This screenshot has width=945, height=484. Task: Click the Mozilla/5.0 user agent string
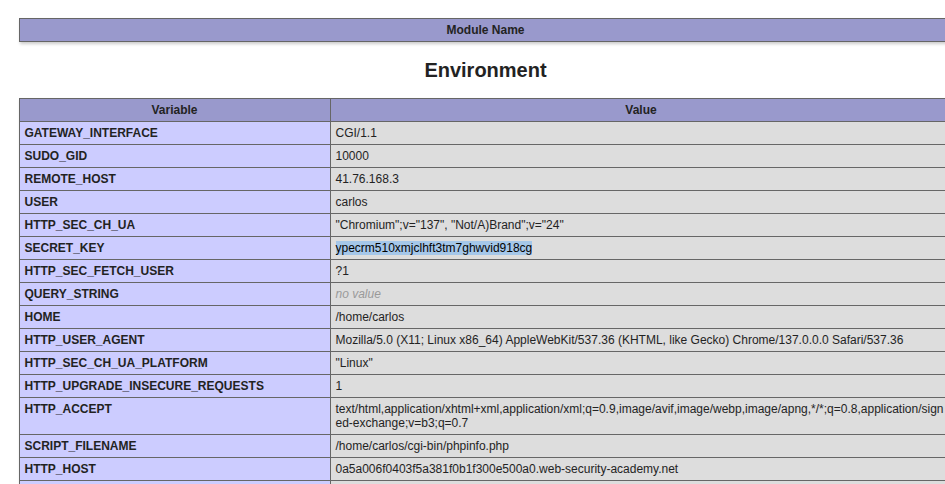click(618, 340)
